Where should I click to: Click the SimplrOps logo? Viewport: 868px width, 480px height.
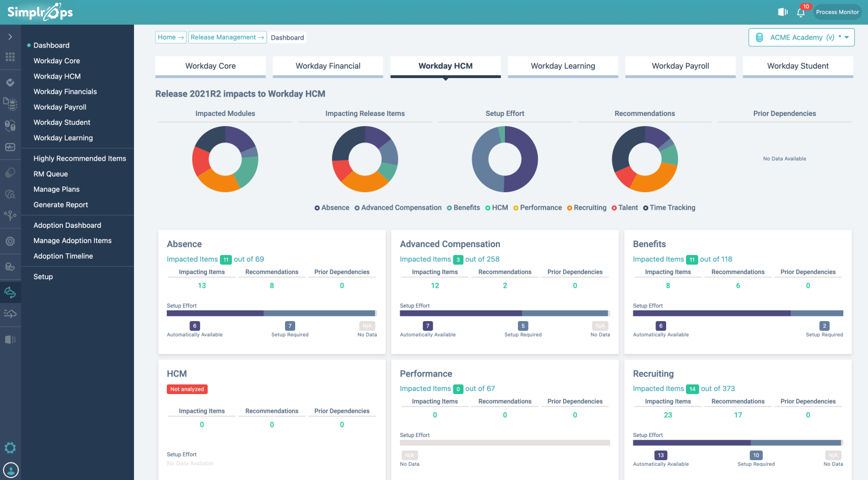pos(40,12)
